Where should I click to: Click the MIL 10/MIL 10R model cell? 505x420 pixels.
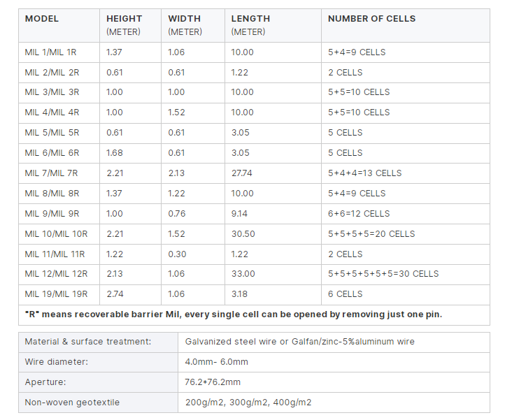[x=59, y=234]
